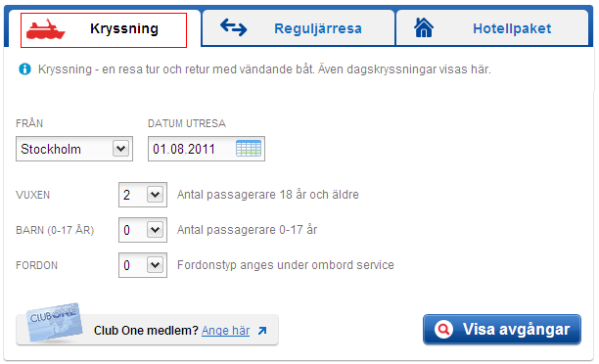Click the blue house icon

[424, 27]
